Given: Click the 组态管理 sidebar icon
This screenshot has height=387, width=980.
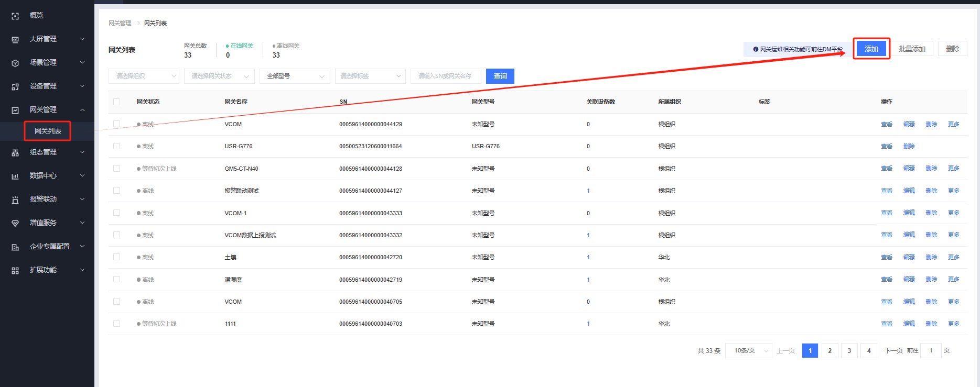Looking at the screenshot, I should pyautogui.click(x=15, y=152).
